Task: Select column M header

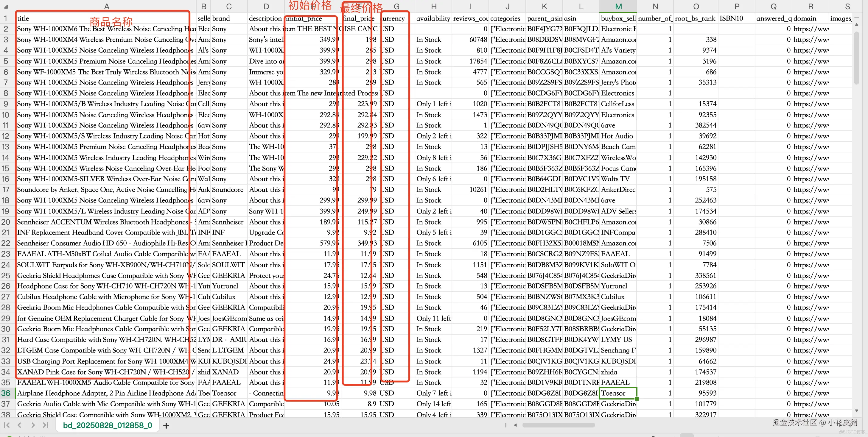Action: pyautogui.click(x=618, y=6)
